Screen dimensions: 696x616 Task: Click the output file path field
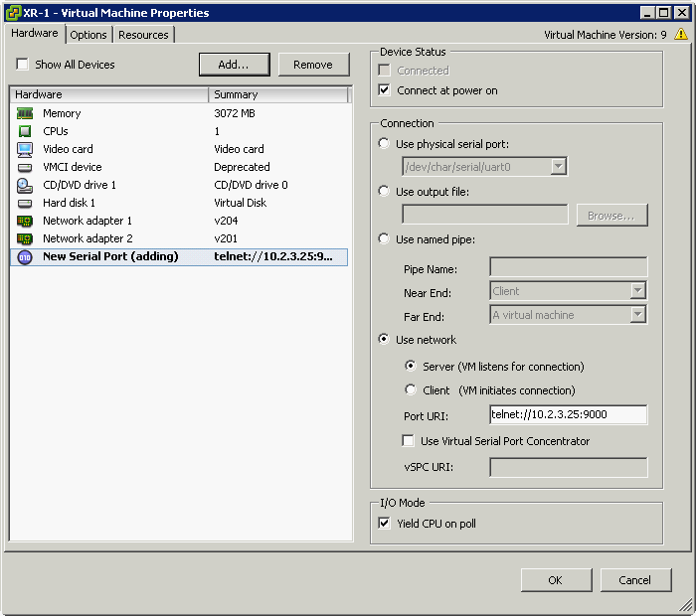pyautogui.click(x=485, y=215)
